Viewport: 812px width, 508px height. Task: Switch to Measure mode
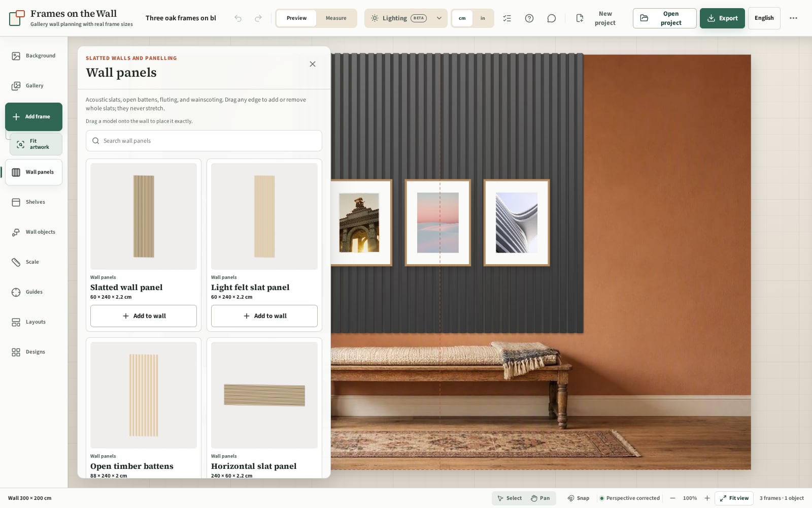click(336, 18)
